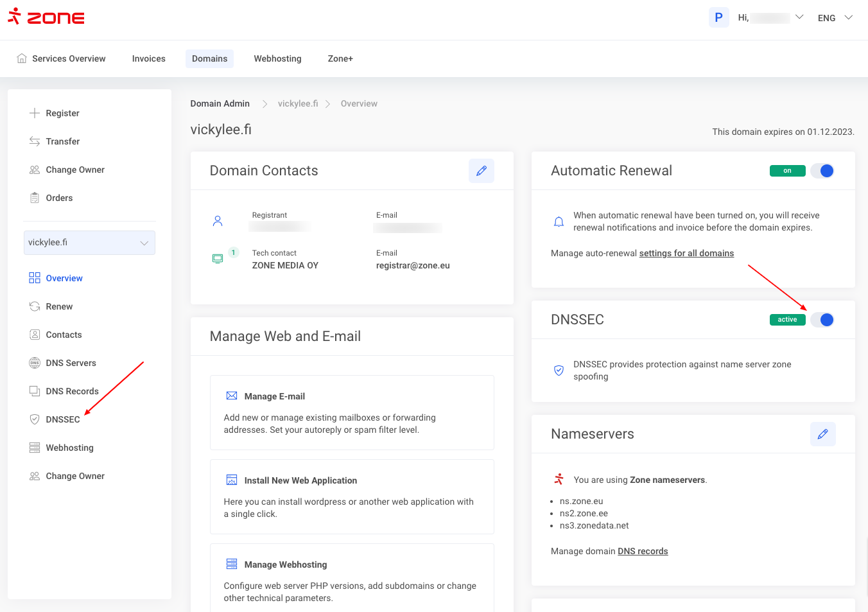
Task: Open DNS Records in the sidebar
Action: coord(72,391)
